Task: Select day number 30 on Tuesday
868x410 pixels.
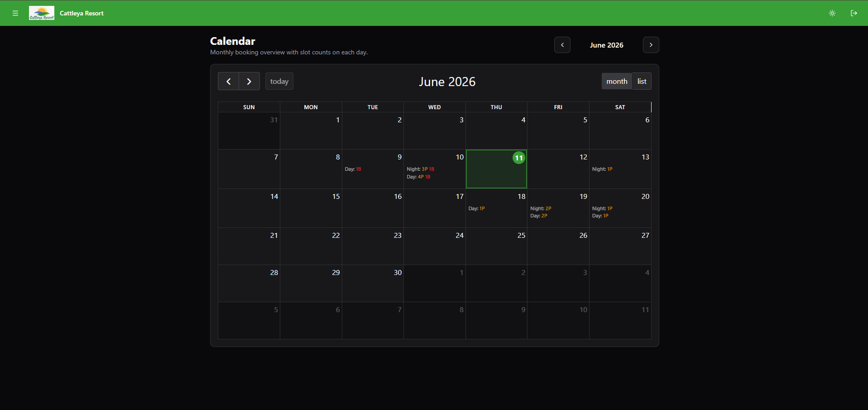Action: [x=398, y=272]
